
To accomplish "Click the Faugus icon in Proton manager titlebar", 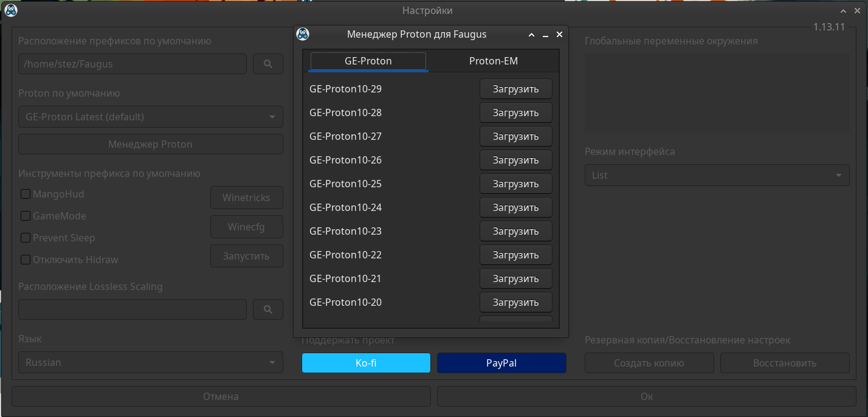I will 303,35.
